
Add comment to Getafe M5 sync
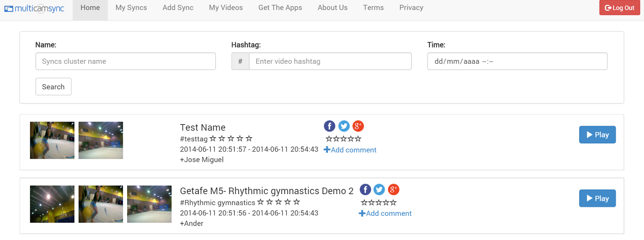(385, 213)
